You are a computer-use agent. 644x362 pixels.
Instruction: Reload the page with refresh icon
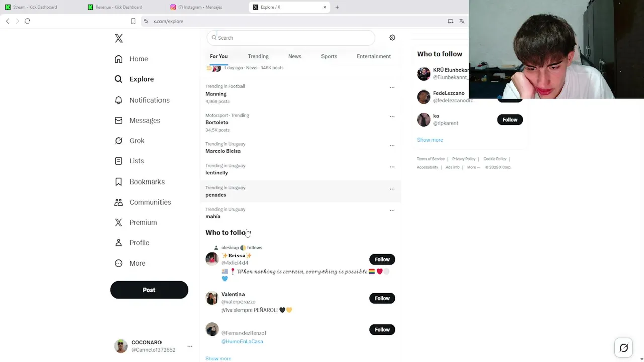click(x=27, y=21)
